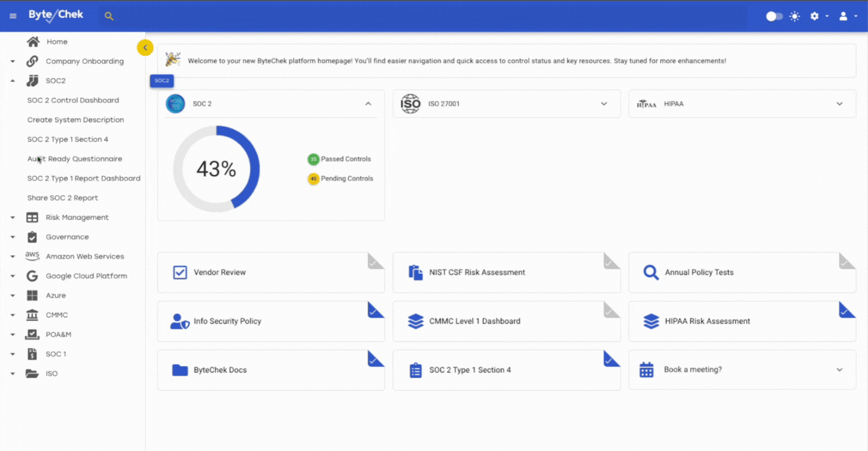Click the Annual Policy Tests magnifier icon

pos(651,272)
